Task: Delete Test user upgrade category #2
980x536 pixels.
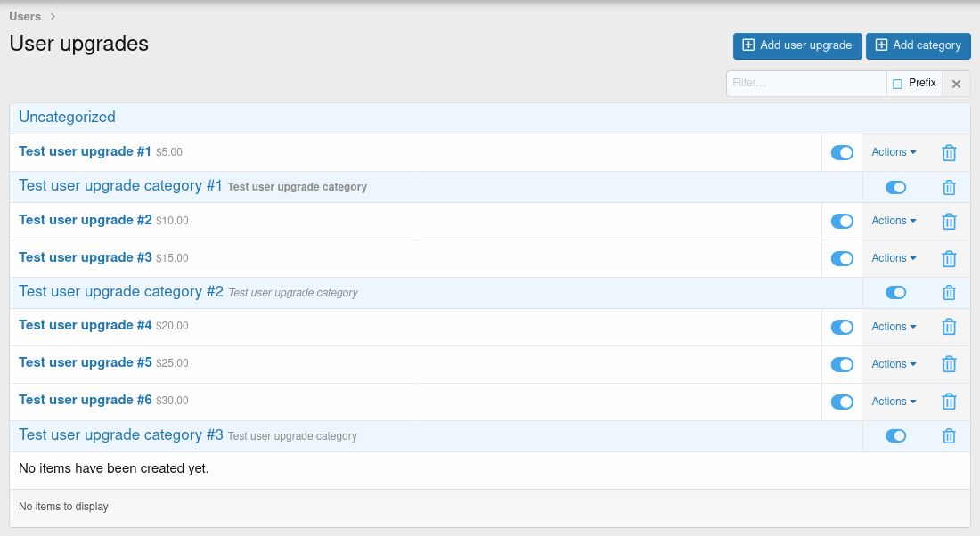Action: pos(949,293)
